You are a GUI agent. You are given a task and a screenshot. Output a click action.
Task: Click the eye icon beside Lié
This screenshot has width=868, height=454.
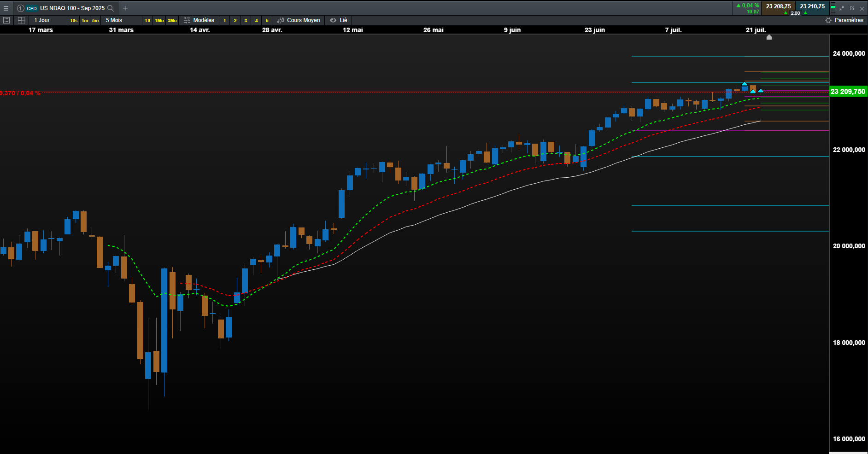(333, 20)
